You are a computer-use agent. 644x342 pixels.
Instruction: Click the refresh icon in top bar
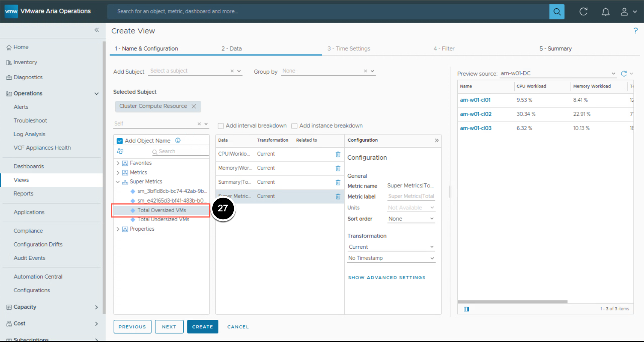coord(583,12)
